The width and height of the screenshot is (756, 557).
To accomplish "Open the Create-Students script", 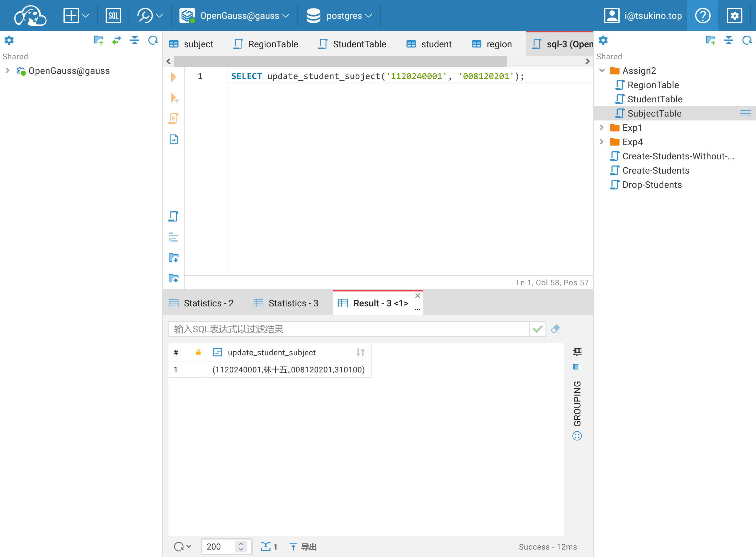I will click(x=655, y=171).
